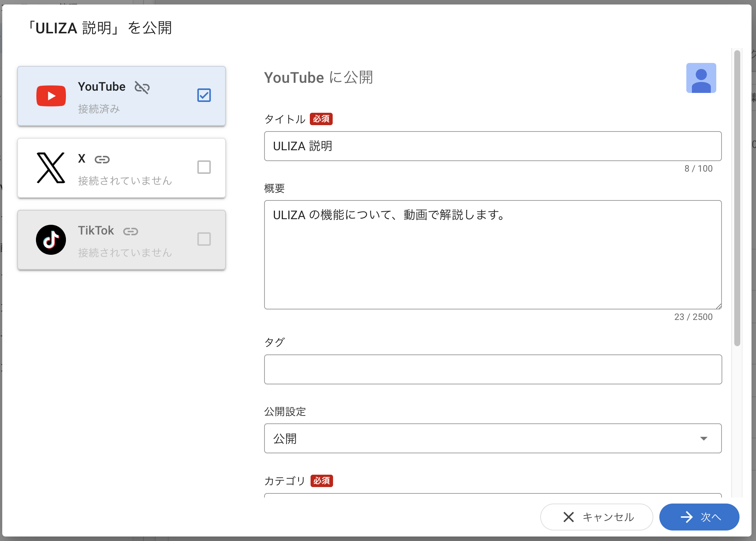Click the YouTube logo icon
756x541 pixels.
pyautogui.click(x=51, y=96)
